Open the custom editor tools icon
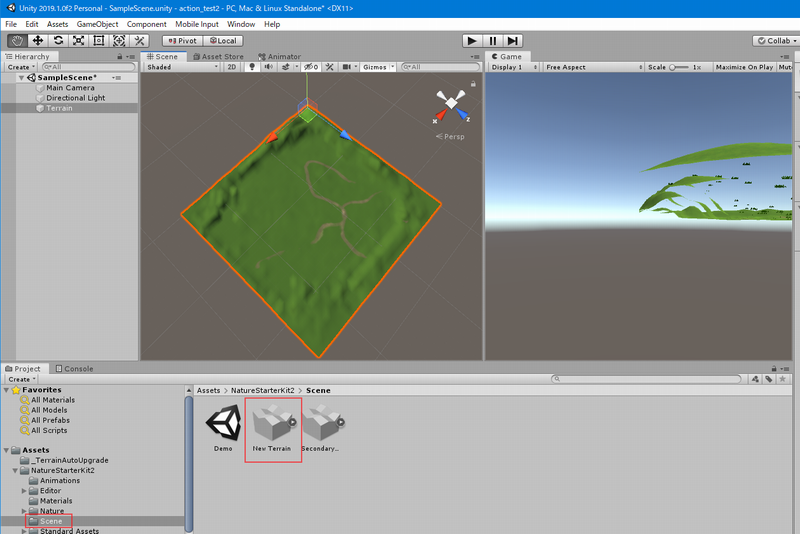Viewport: 800px width, 534px height. tap(139, 41)
